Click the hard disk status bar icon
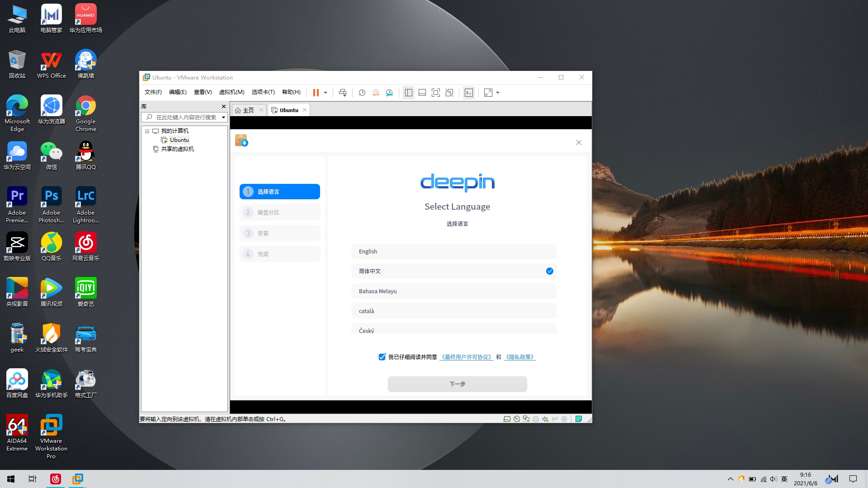This screenshot has width=868, height=488. click(x=507, y=419)
